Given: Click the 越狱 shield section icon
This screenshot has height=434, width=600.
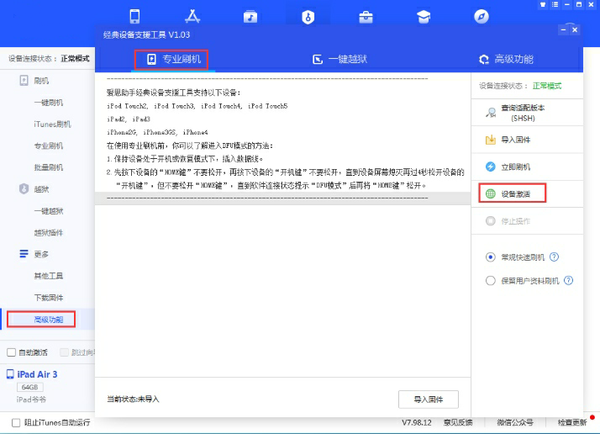Looking at the screenshot, I should [x=24, y=189].
